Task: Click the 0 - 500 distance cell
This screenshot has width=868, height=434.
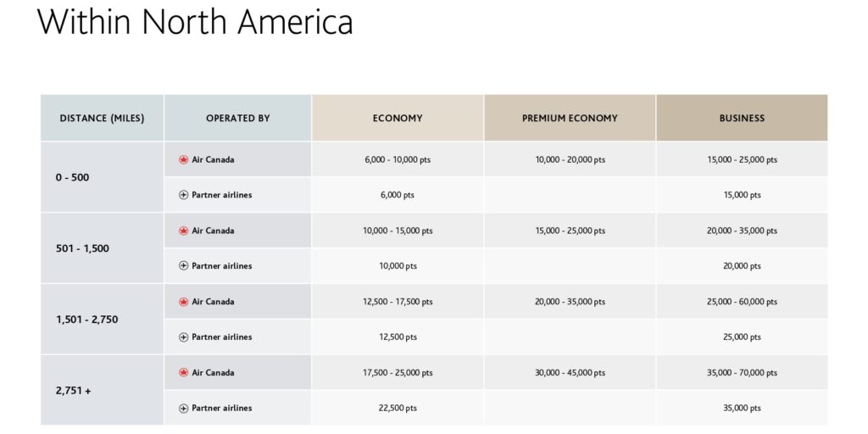Action: [x=73, y=177]
